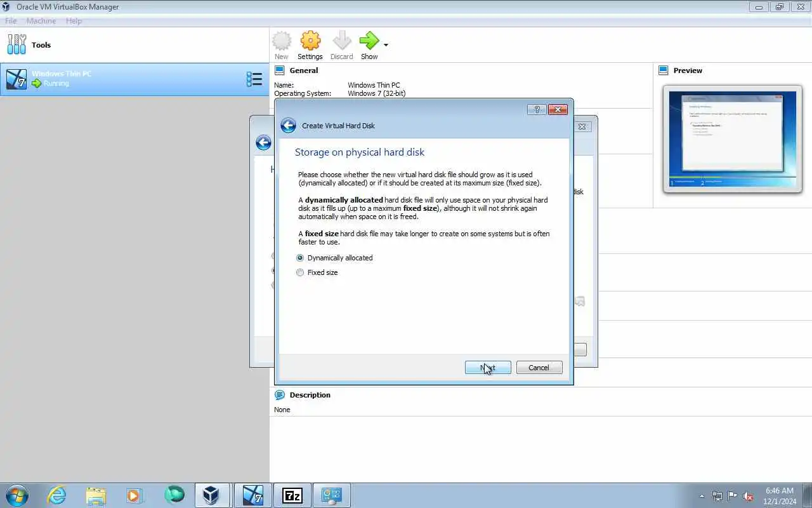The image size is (812, 508).
Task: Click the New machine toolbar icon
Action: (x=282, y=41)
